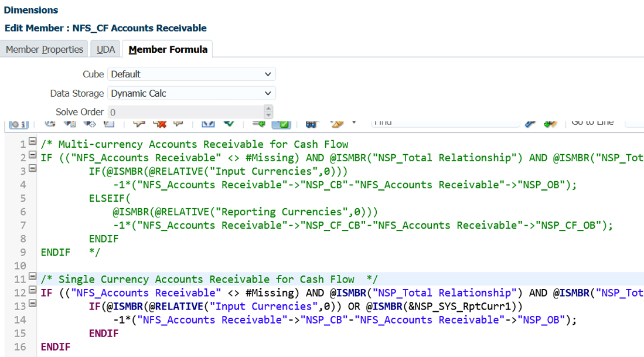Click line number 10 in the gutter
This screenshot has width=644, height=357.
coord(20,266)
